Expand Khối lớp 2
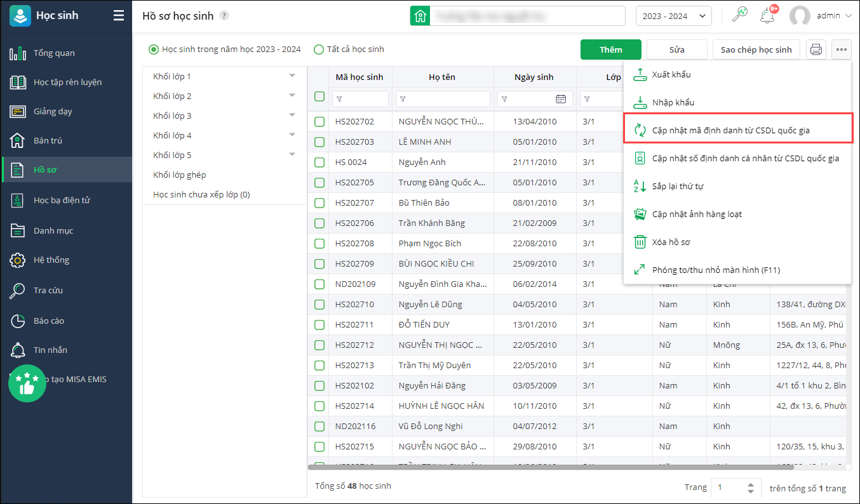The width and height of the screenshot is (860, 504). click(292, 95)
